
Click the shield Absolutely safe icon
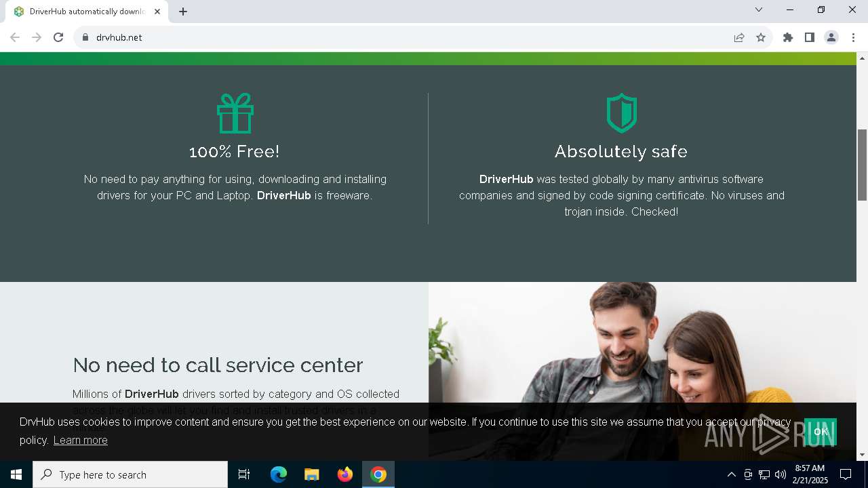(621, 113)
